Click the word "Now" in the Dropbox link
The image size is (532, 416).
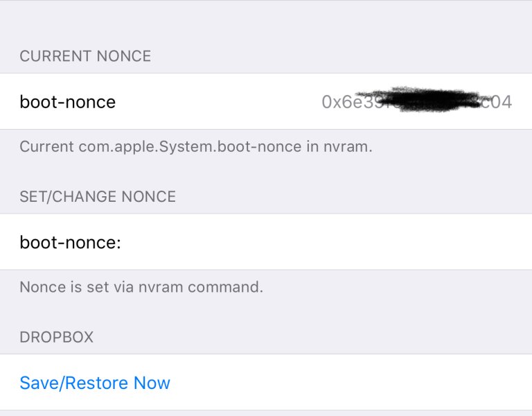152,383
